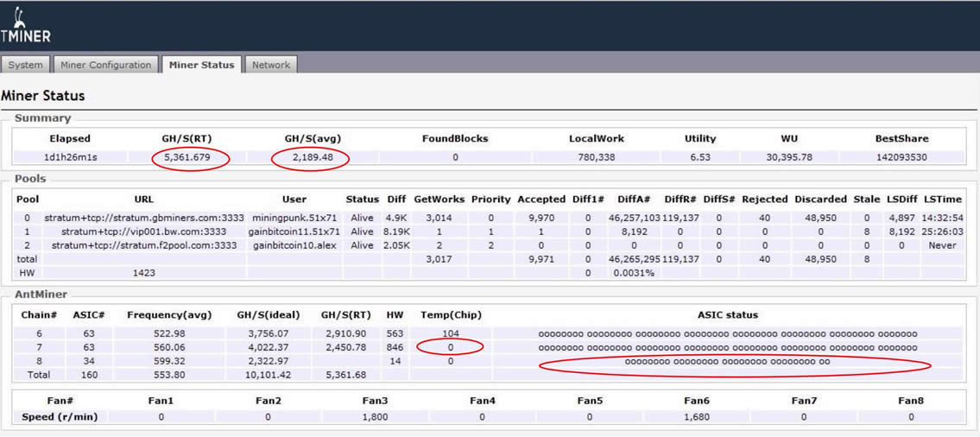The width and height of the screenshot is (980, 437).
Task: Select the vip001.bw.com pool URL
Action: pos(143,231)
